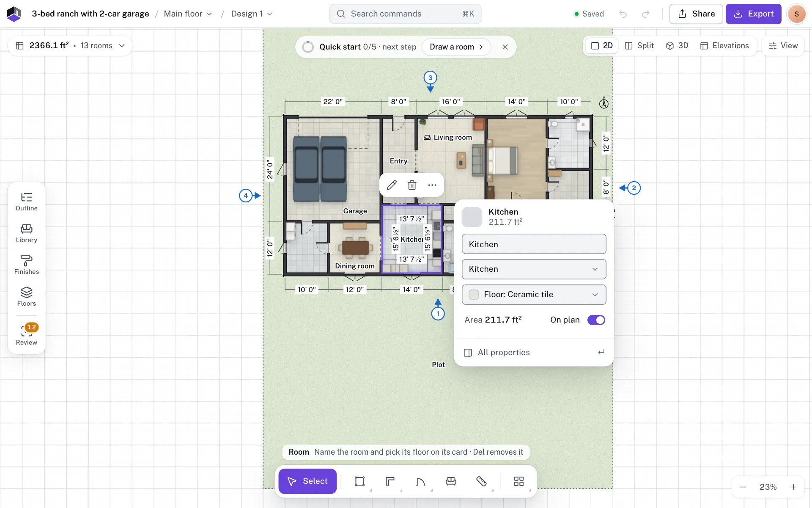Open the Finishes panel
The image size is (812, 508).
(x=27, y=265)
